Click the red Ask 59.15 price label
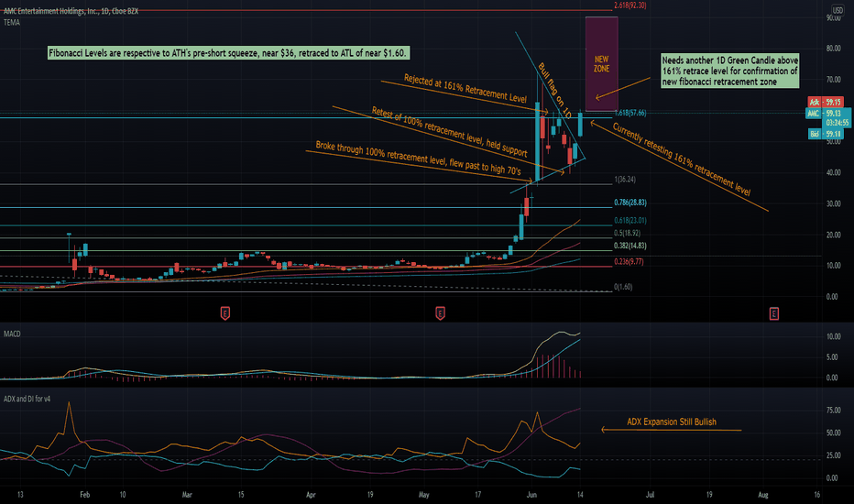This screenshot has height=504, width=854. pos(825,102)
